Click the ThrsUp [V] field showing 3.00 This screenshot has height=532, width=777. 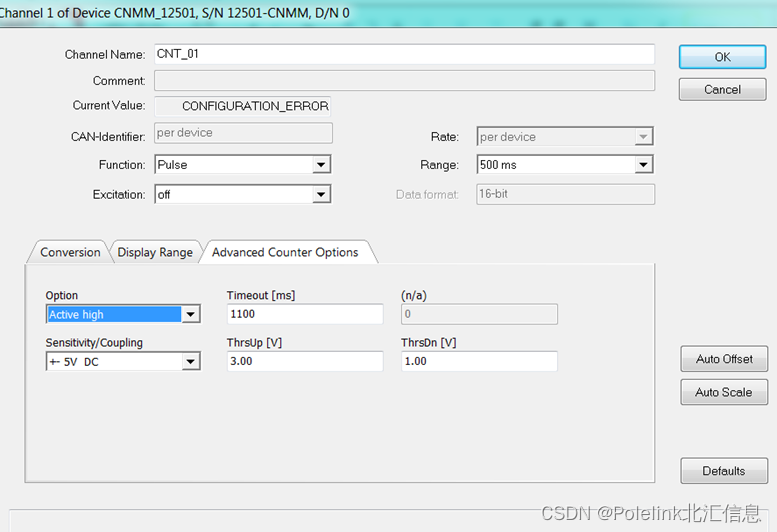pyautogui.click(x=305, y=362)
